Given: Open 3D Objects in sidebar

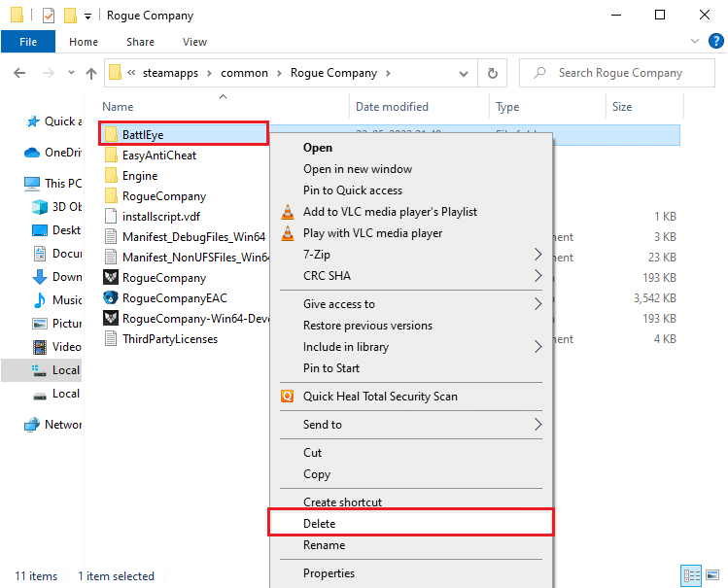Looking at the screenshot, I should (x=56, y=206).
